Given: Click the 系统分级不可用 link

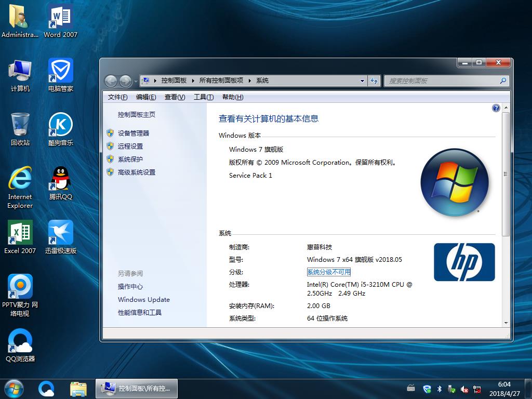Looking at the screenshot, I should pos(328,272).
